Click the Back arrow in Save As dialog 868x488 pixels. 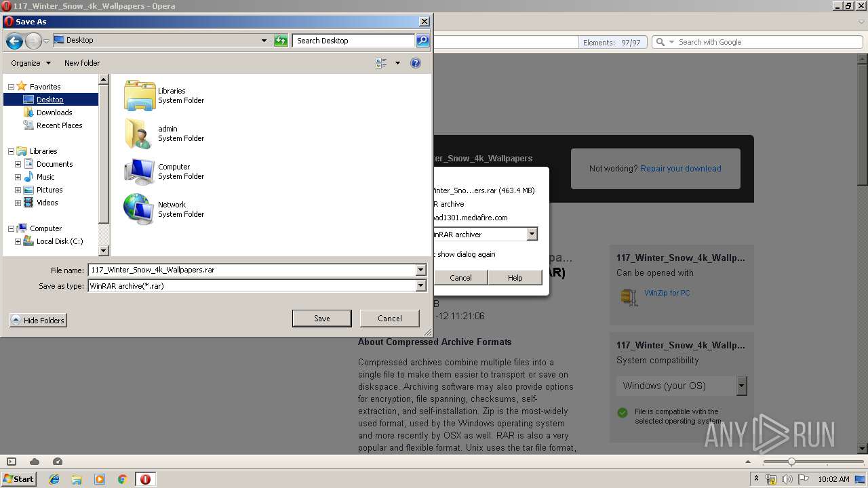pyautogui.click(x=14, y=41)
